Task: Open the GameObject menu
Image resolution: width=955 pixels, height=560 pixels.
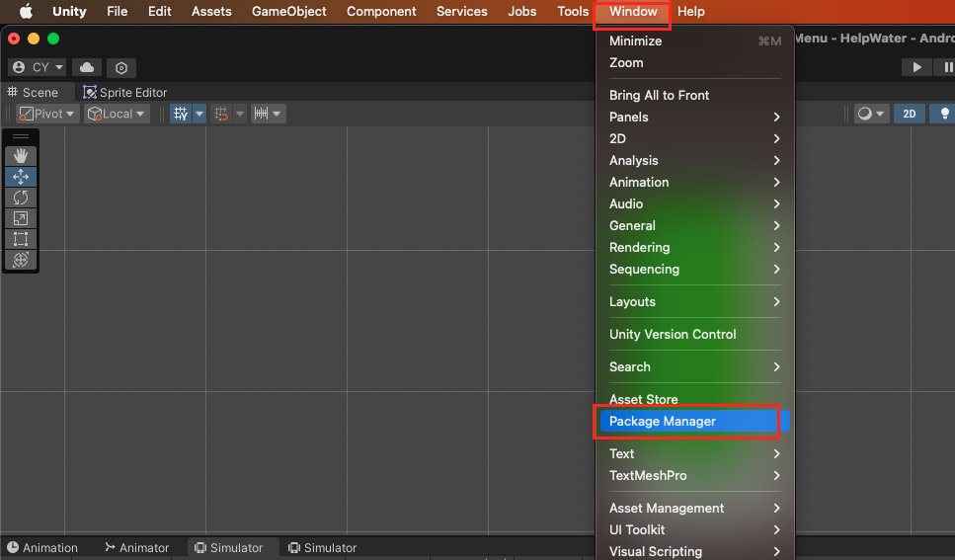Action: point(288,12)
